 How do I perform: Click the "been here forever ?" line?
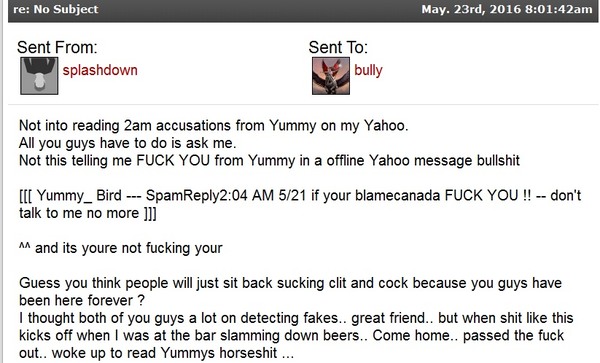click(x=82, y=300)
